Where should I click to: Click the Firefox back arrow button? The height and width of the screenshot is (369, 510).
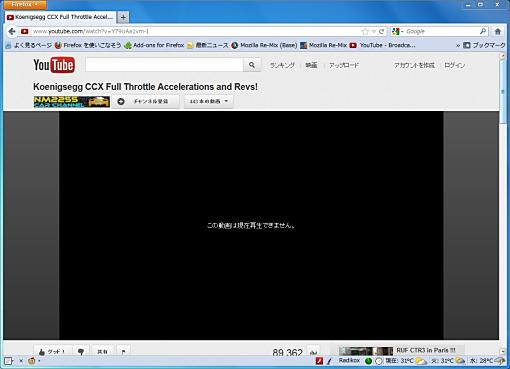tap(12, 31)
